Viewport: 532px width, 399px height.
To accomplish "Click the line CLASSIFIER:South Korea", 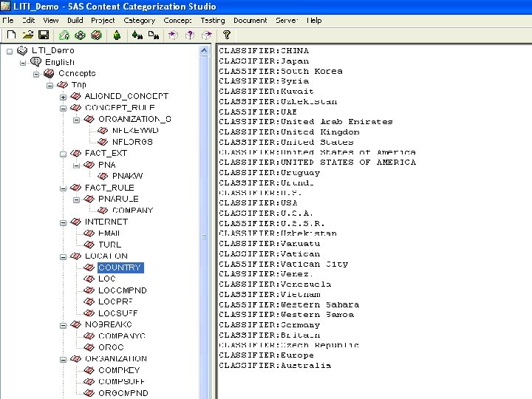I will point(281,71).
